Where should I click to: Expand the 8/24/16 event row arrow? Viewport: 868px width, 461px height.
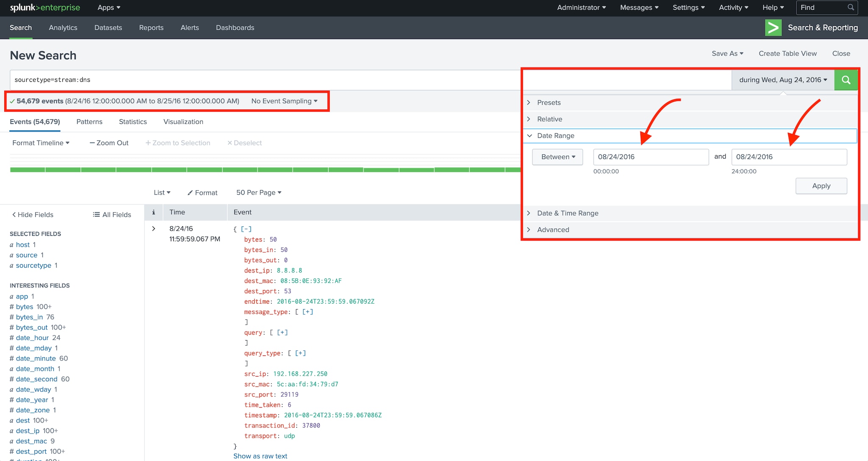tap(153, 229)
